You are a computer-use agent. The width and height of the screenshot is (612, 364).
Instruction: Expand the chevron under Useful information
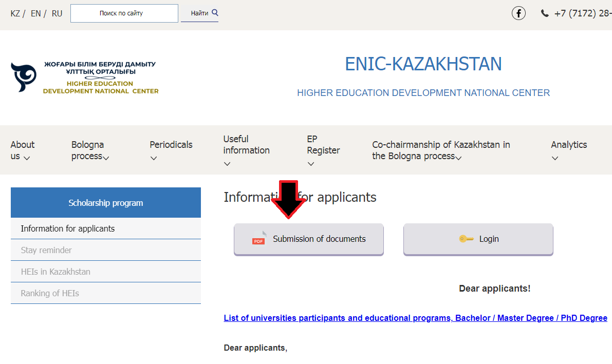click(227, 164)
